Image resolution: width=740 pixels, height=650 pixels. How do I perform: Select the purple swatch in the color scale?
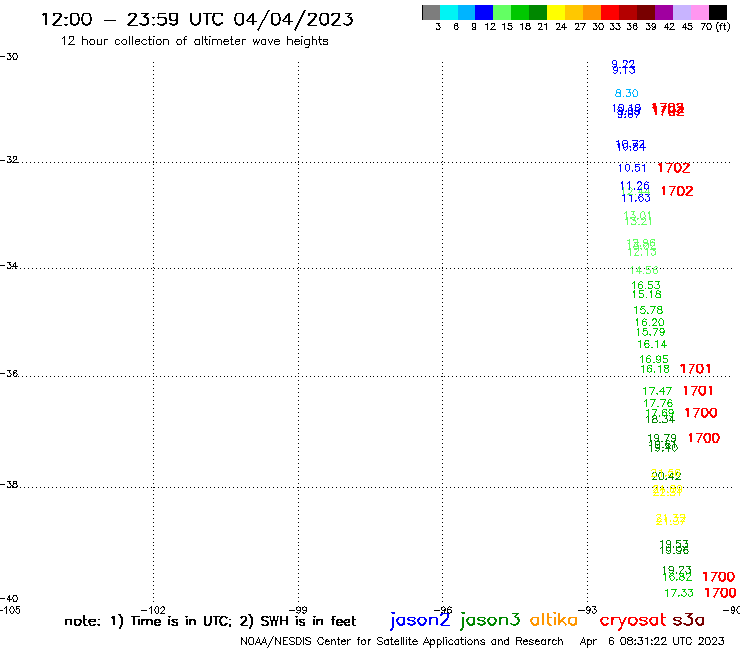[x=664, y=12]
